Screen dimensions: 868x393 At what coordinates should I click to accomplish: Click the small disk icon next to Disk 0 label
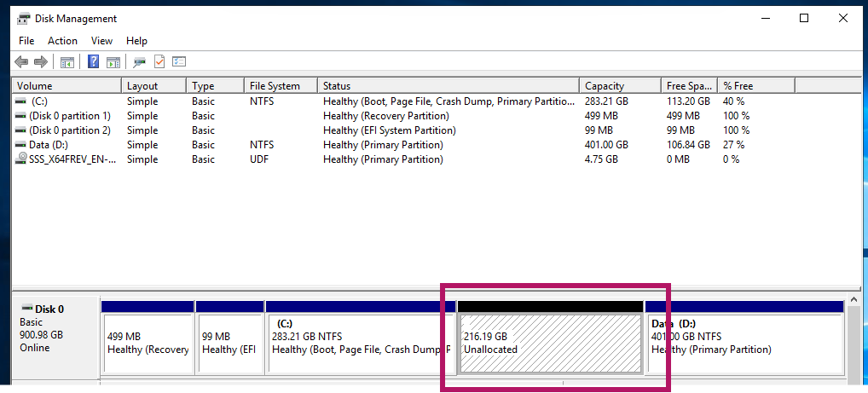click(27, 308)
